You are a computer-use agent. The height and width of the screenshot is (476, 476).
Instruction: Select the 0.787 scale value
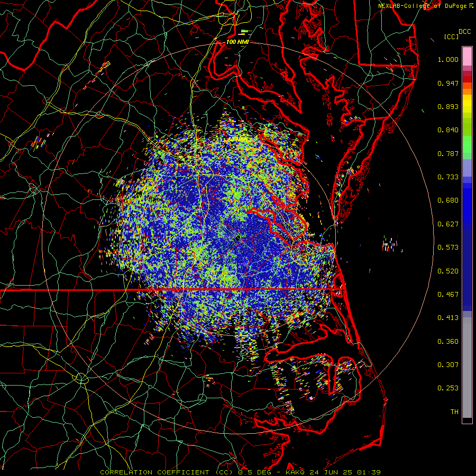448,153
